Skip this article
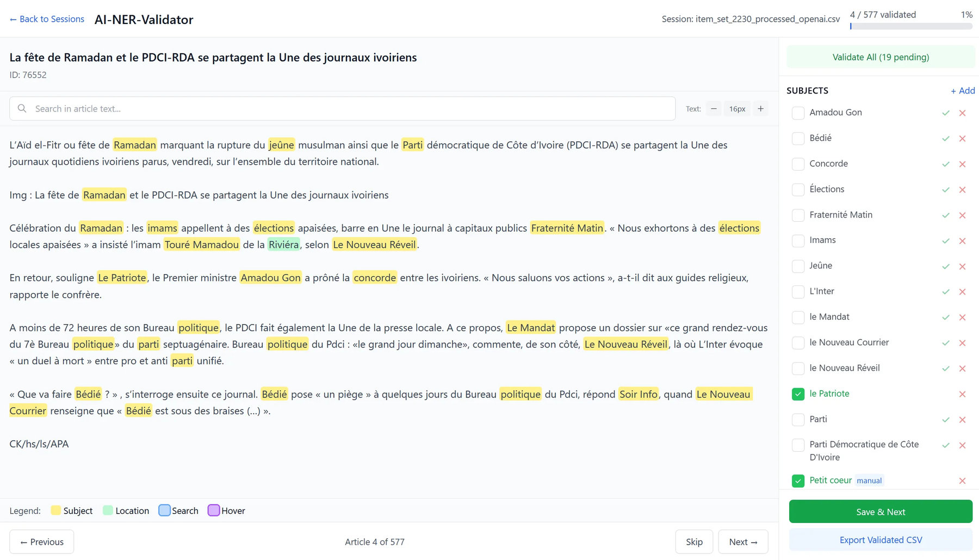Viewport: 979px width, 560px height. pos(694,542)
